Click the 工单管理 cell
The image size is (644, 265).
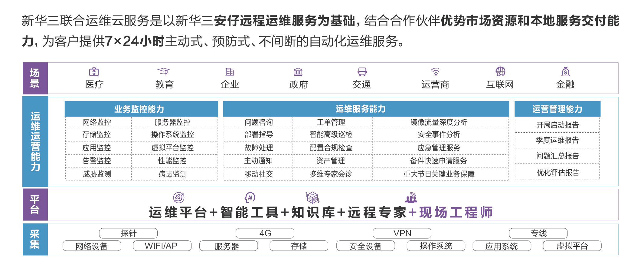pos(332,122)
